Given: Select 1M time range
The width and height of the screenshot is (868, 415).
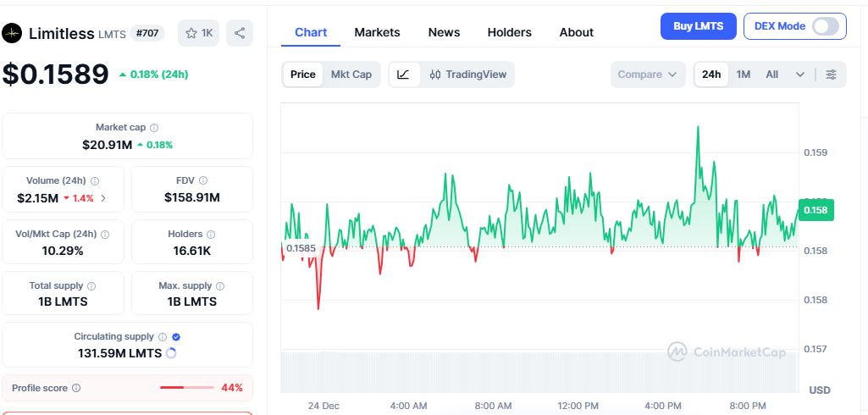Looking at the screenshot, I should [744, 75].
